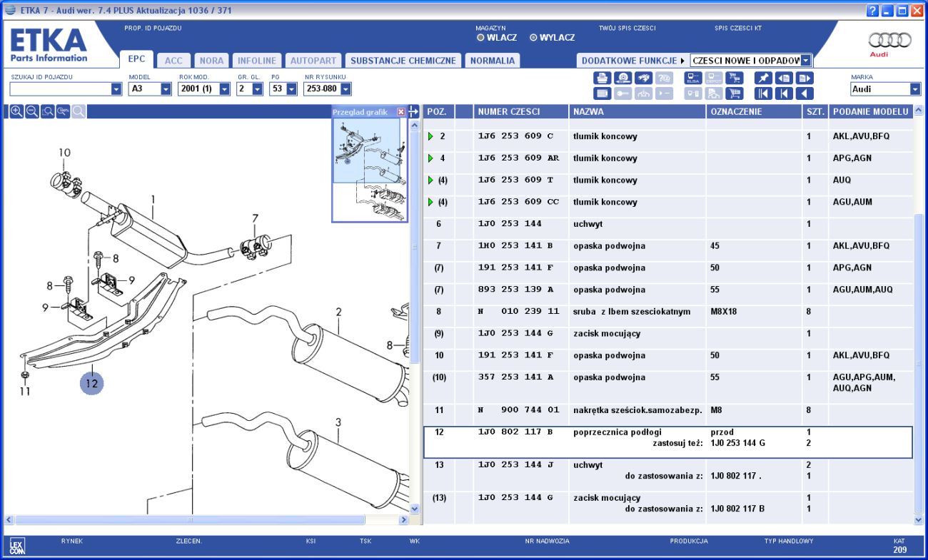Click the Audi rings logo
Screen dimensions: 928x560
[889, 41]
